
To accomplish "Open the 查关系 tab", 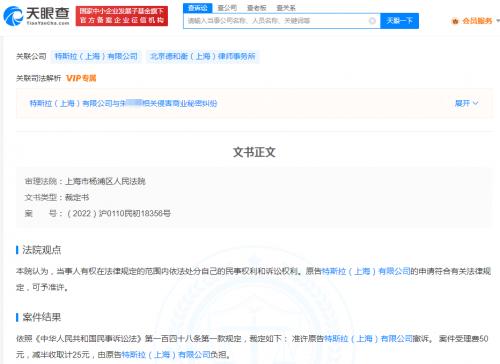I will pos(286,8).
